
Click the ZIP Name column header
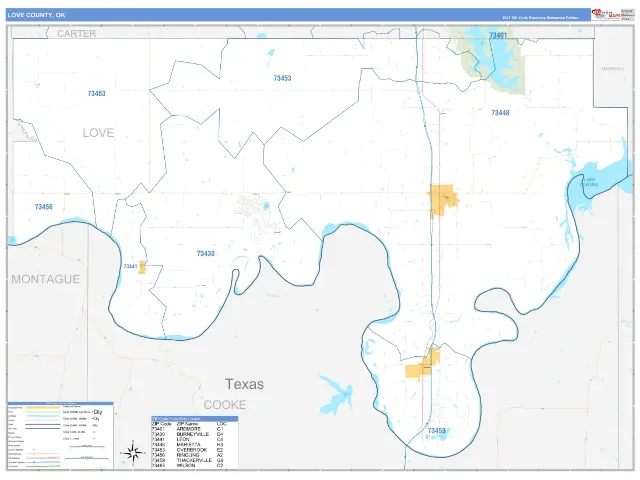point(187,424)
